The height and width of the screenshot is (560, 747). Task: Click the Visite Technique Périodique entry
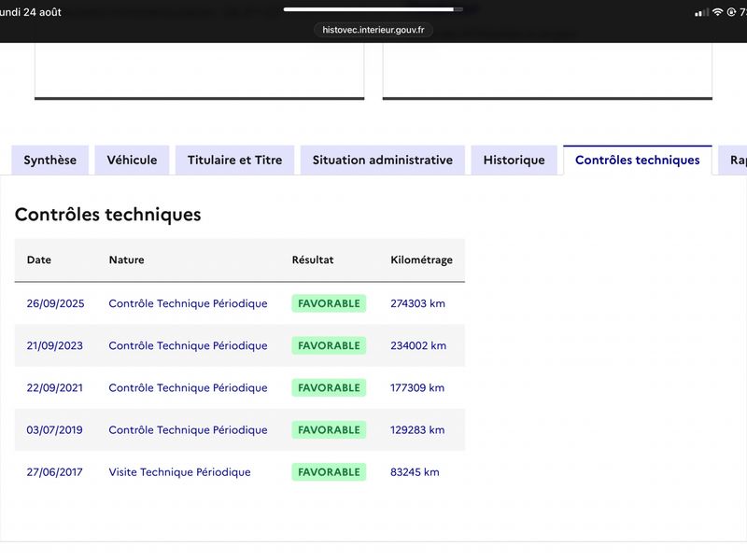pyautogui.click(x=179, y=472)
